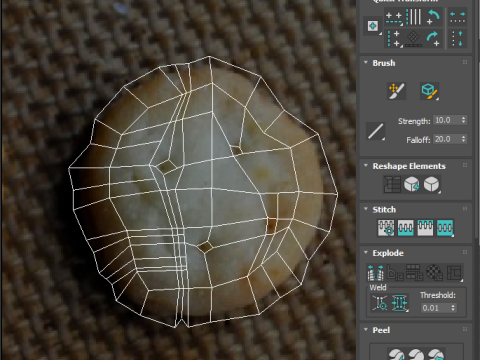Click the vertical-lines Linear Align icon

click(414, 17)
